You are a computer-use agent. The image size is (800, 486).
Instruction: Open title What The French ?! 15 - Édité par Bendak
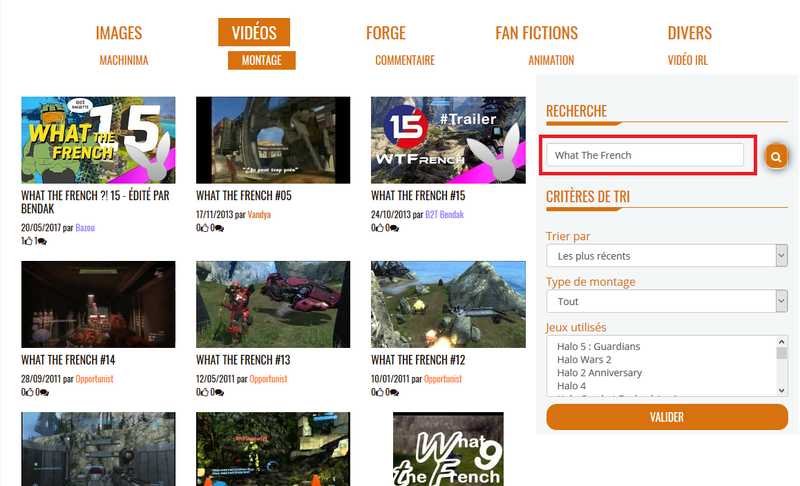point(95,202)
